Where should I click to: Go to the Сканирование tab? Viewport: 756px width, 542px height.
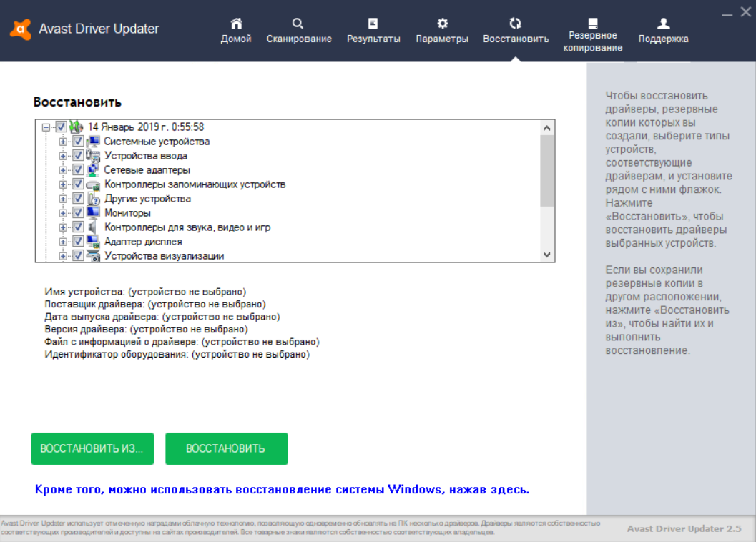coord(299,31)
